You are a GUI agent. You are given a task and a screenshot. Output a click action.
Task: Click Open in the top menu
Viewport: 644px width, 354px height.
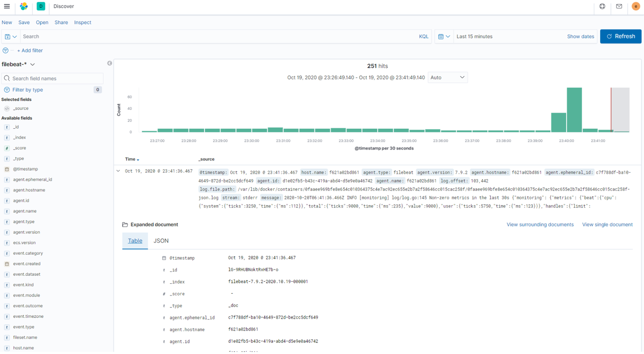pos(42,22)
